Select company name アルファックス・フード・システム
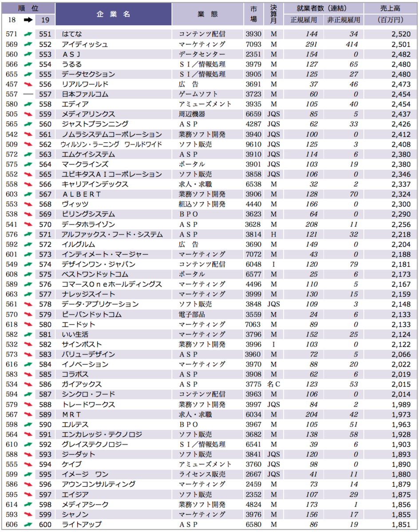 (112, 235)
